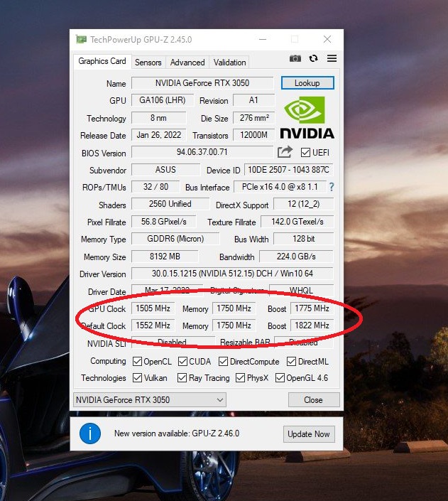Close the GPU-Z window
The height and width of the screenshot is (501, 448).
click(x=327, y=39)
